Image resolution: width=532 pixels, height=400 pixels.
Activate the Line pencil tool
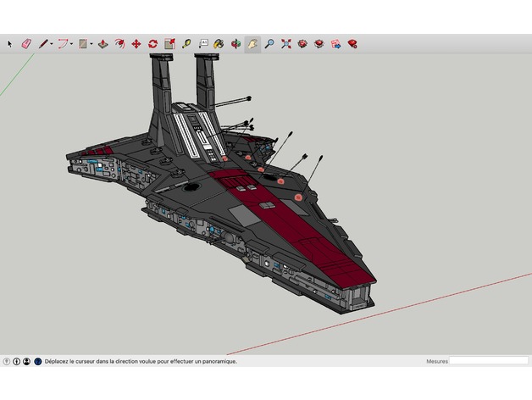pos(42,43)
